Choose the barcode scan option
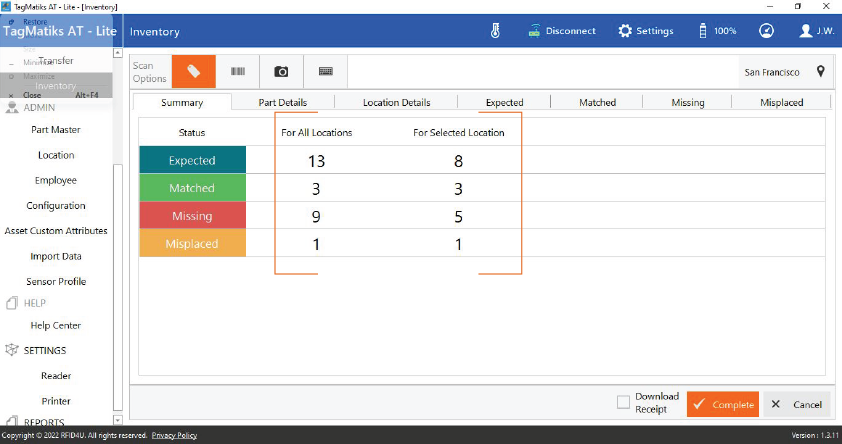Image resolution: width=842 pixels, height=444 pixels. click(x=238, y=72)
